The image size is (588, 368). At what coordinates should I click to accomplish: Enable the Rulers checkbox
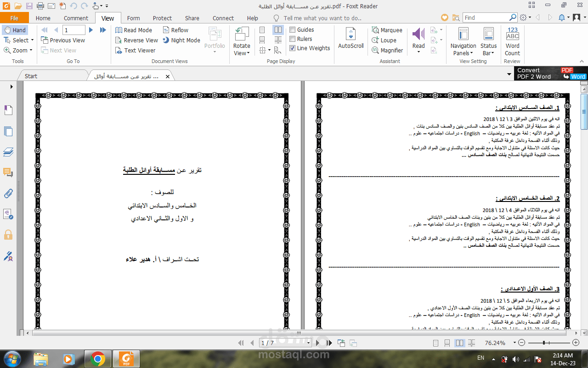(x=293, y=39)
